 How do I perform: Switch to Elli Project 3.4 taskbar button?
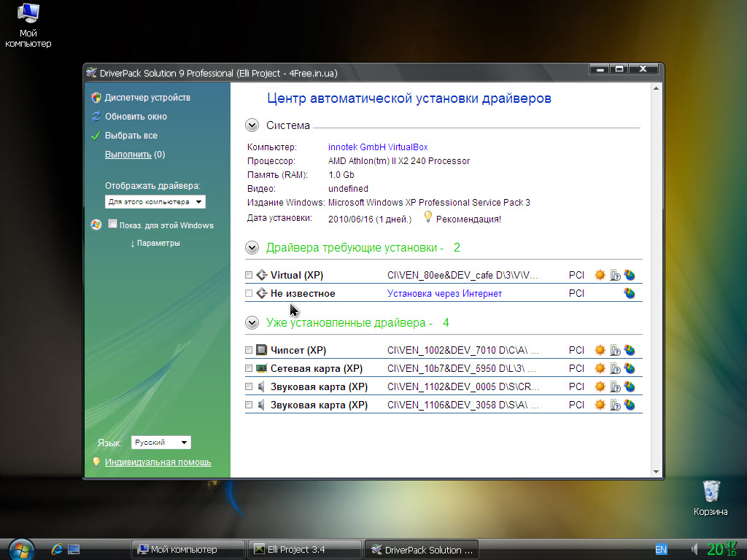coord(304,550)
